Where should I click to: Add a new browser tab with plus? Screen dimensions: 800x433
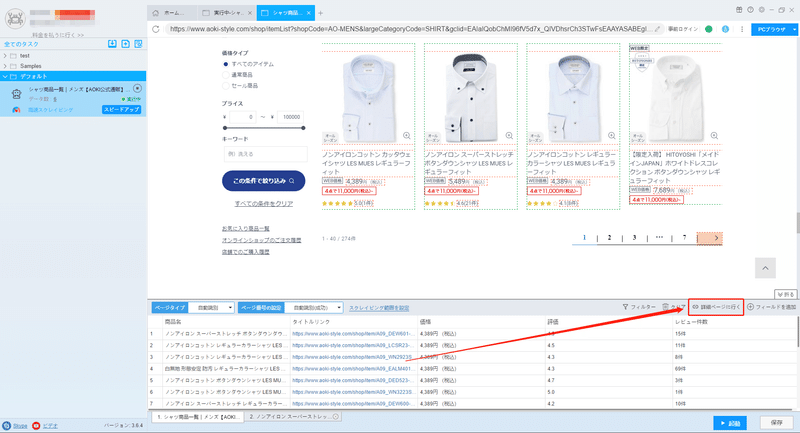(x=320, y=13)
